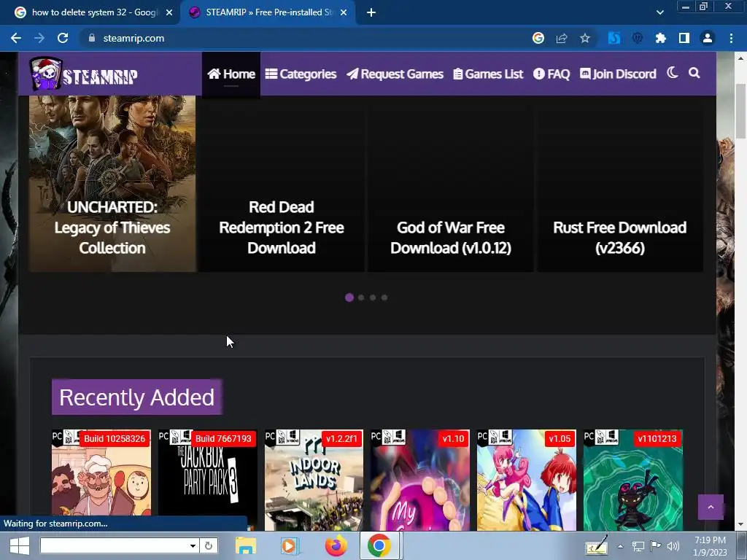Launch Firefox from the taskbar
747x560 pixels.
tap(336, 545)
